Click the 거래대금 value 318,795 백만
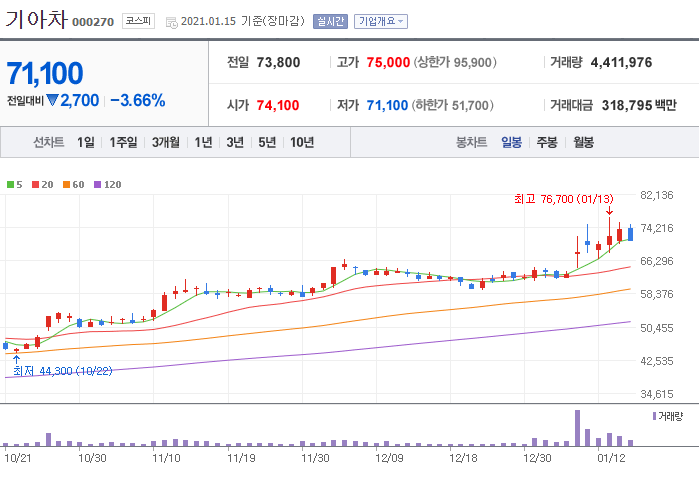The image size is (699, 485). (x=639, y=105)
